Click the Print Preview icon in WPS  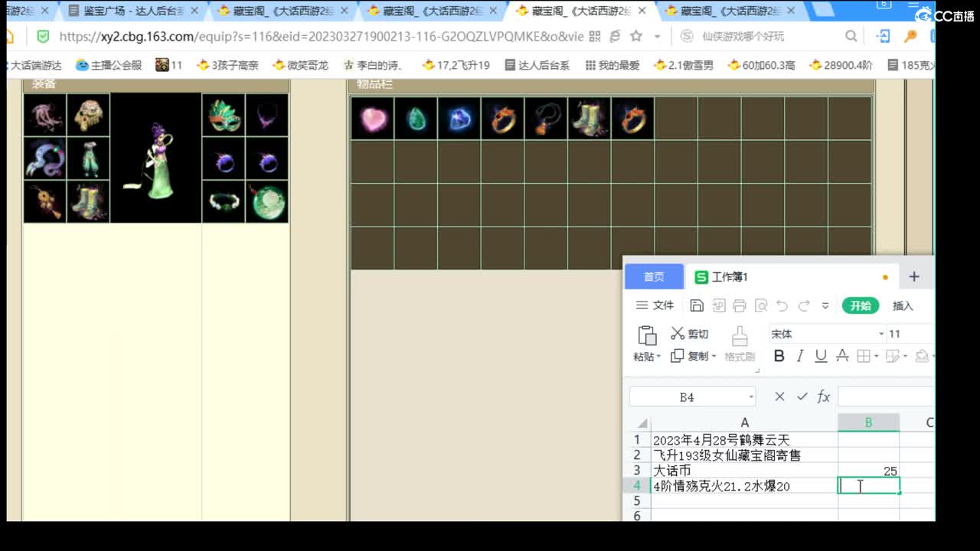tap(761, 305)
